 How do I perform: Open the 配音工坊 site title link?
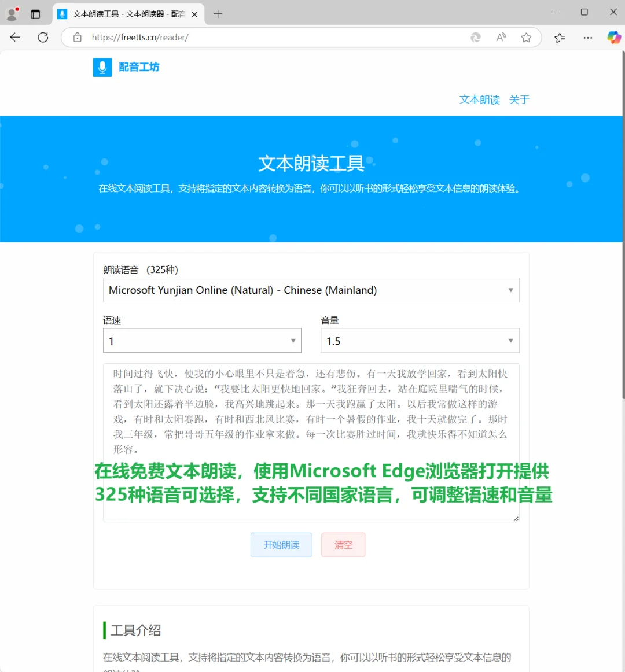[139, 67]
